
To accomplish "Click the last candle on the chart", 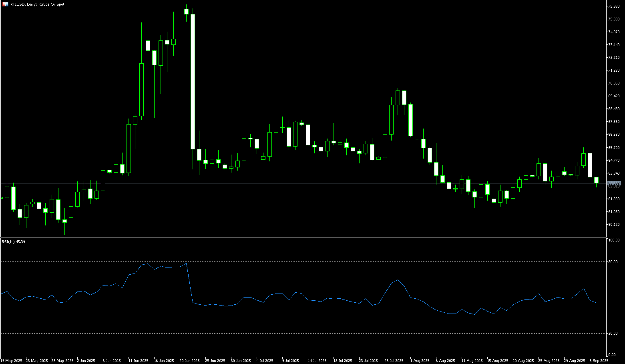I will (x=596, y=180).
